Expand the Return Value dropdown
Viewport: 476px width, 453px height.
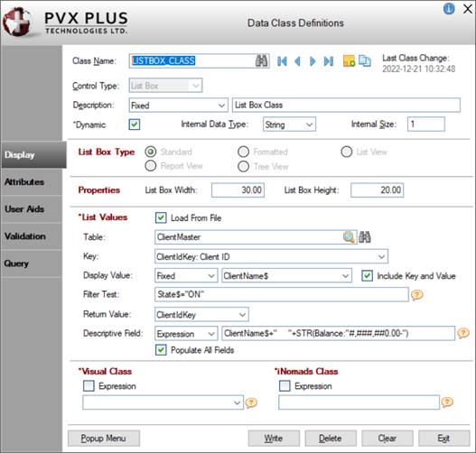click(201, 314)
